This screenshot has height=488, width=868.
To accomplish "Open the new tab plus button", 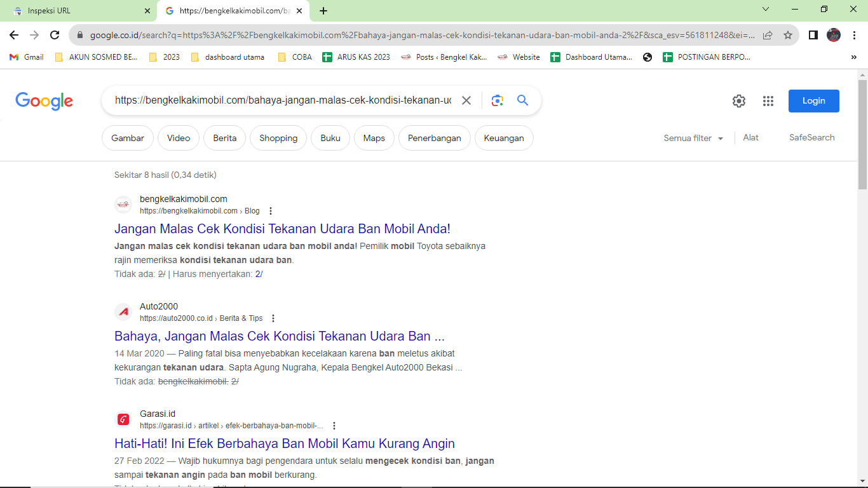I will (x=323, y=11).
